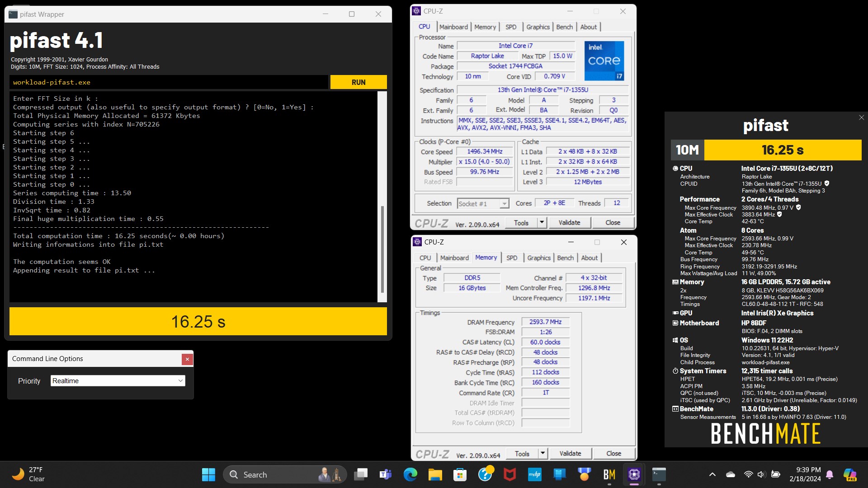Click CPU-Z app icon in top window title bar
This screenshot has height=488, width=868.
pyautogui.click(x=417, y=11)
